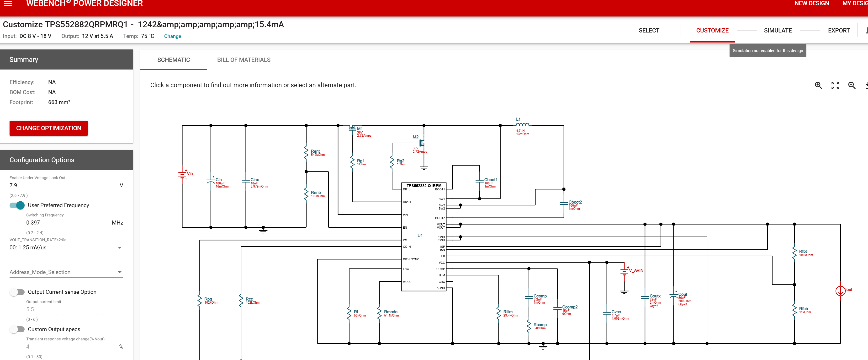Screen dimensions: 868x360
Task: Click the Change link for inputs
Action: tap(173, 36)
